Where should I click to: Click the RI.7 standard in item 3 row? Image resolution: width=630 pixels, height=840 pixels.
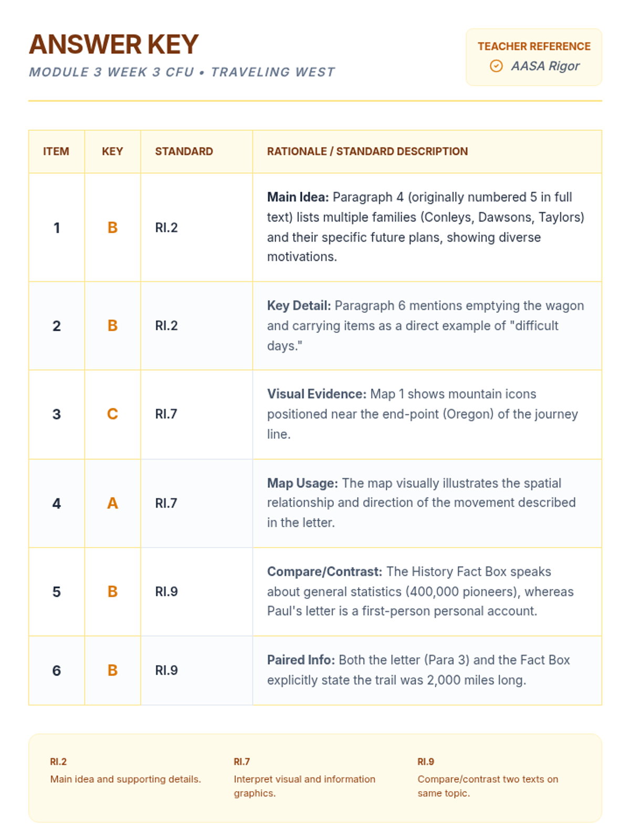[x=166, y=414]
